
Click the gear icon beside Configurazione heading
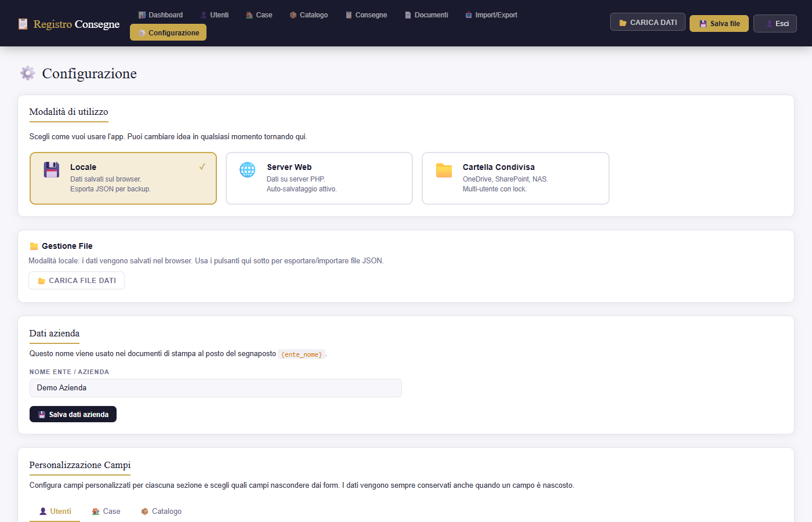point(28,73)
